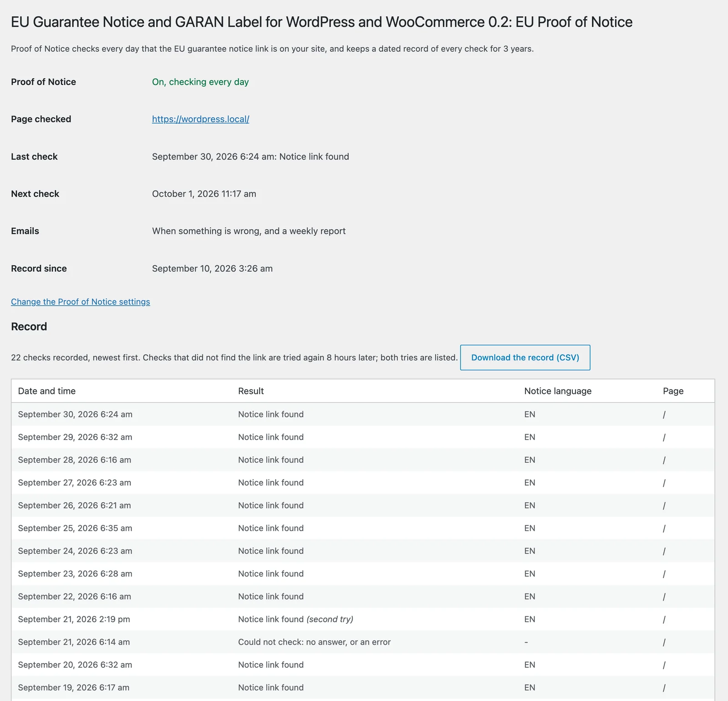Click the Proof of Notice field label
The height and width of the screenshot is (701, 728).
pos(44,82)
